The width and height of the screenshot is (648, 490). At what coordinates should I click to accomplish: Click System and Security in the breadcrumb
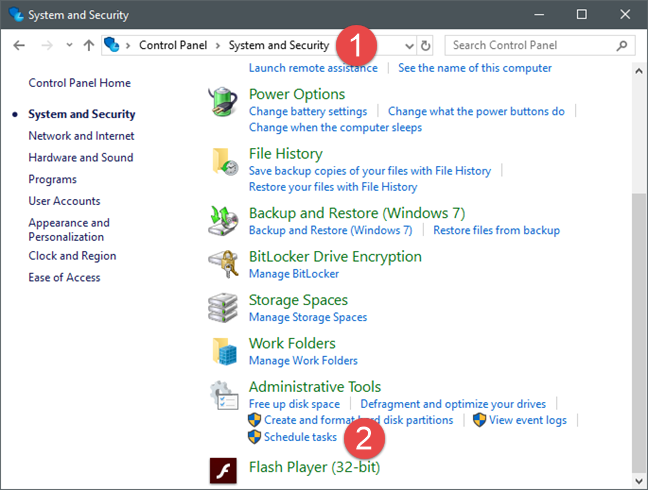click(x=279, y=45)
